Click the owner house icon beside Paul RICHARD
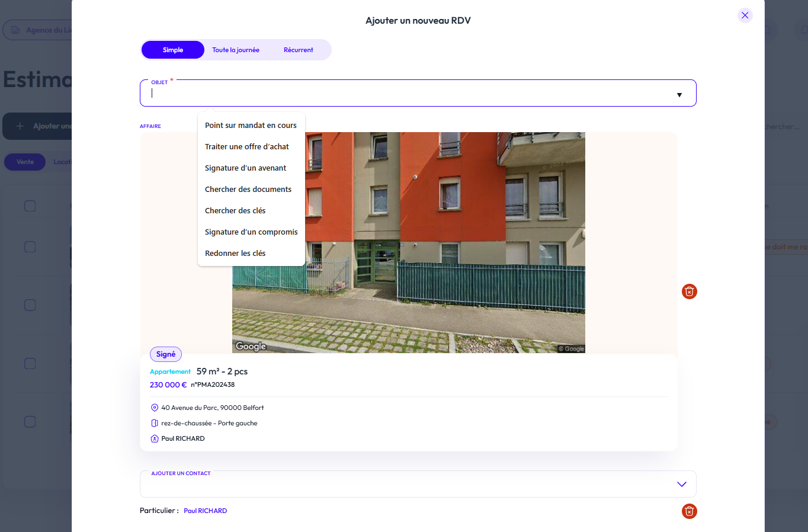 click(x=155, y=439)
